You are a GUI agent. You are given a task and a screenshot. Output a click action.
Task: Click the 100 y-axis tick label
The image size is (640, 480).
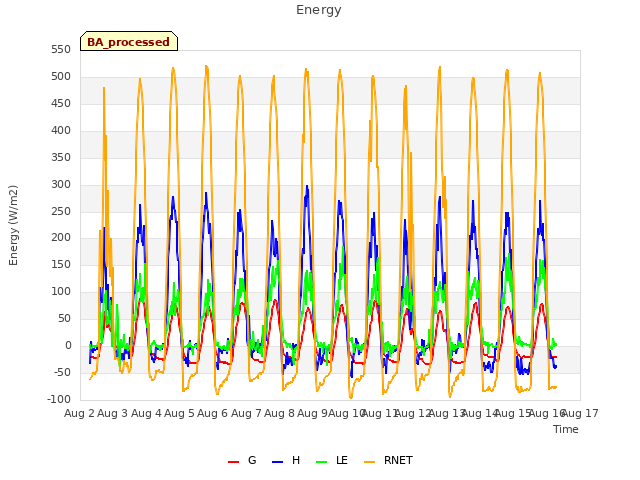[61, 291]
